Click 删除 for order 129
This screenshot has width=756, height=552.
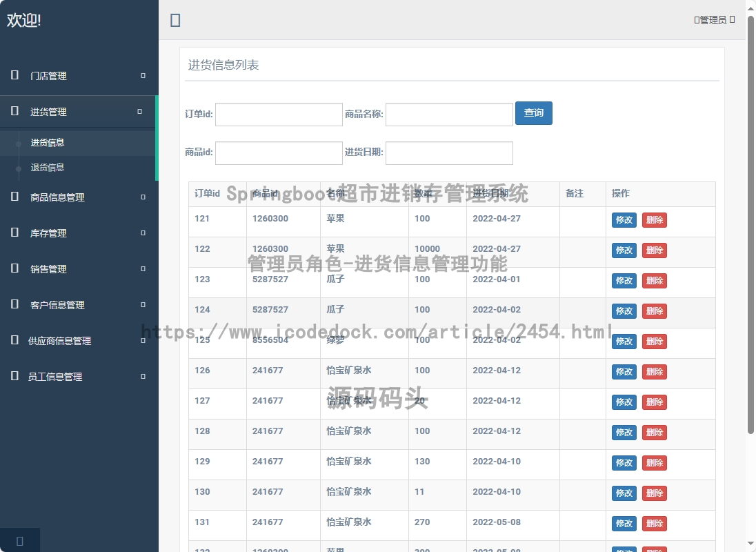pyautogui.click(x=655, y=463)
